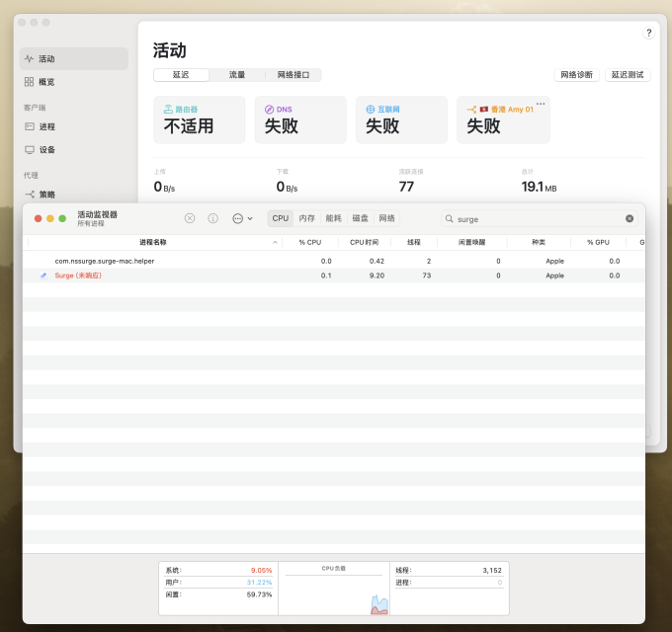672x632 pixels.
Task: Select the 延迟 tab in Surge
Action: coord(181,75)
